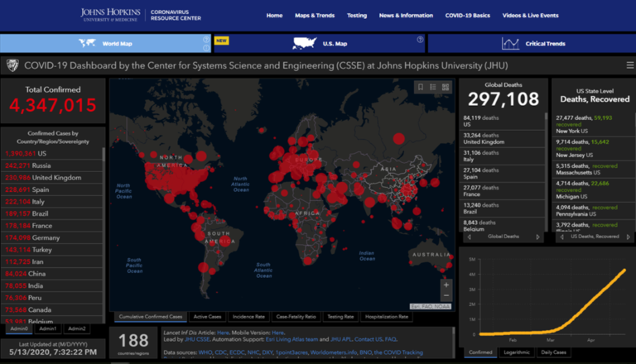Viewport: 636px width, 364px height.
Task: Open the basemap gallery grid icon
Action: pyautogui.click(x=446, y=87)
